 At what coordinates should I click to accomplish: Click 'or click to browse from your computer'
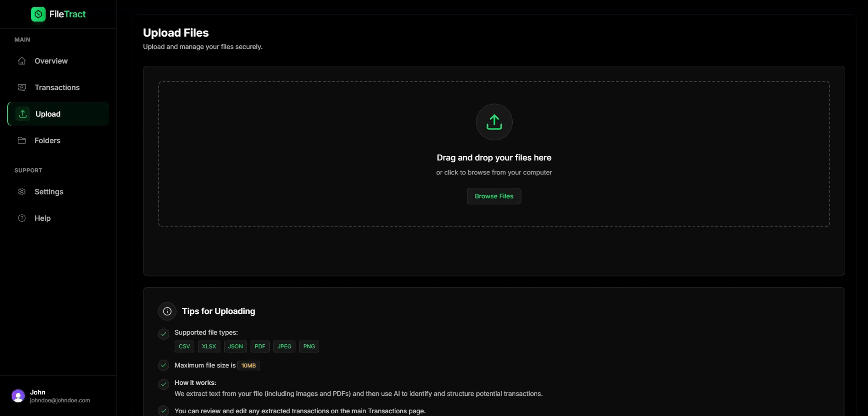click(494, 173)
